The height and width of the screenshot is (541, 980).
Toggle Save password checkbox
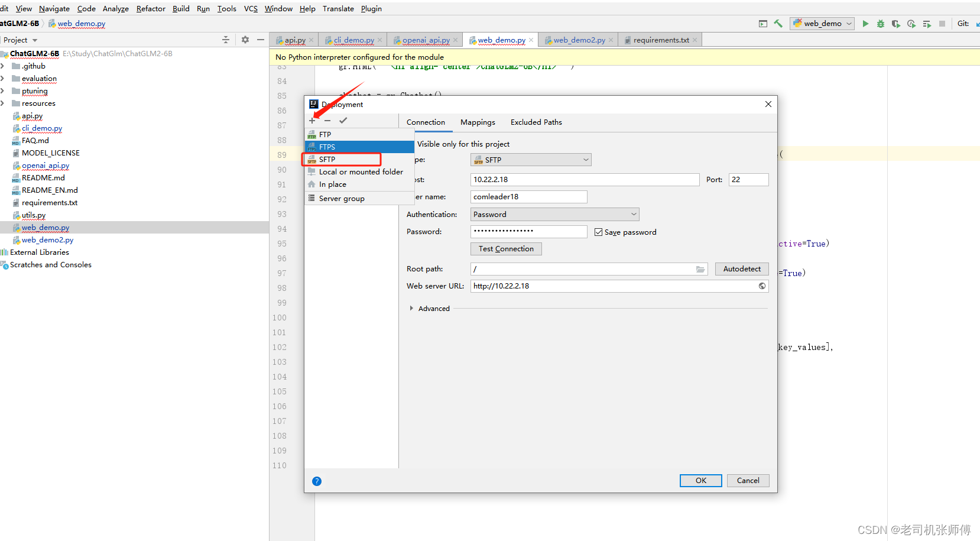tap(599, 232)
